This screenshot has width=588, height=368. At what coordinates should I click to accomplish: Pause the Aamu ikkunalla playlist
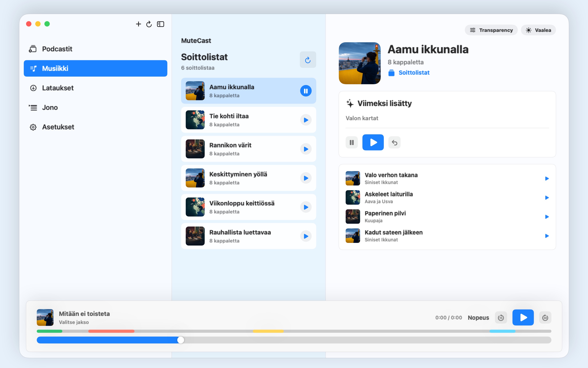[x=306, y=91]
